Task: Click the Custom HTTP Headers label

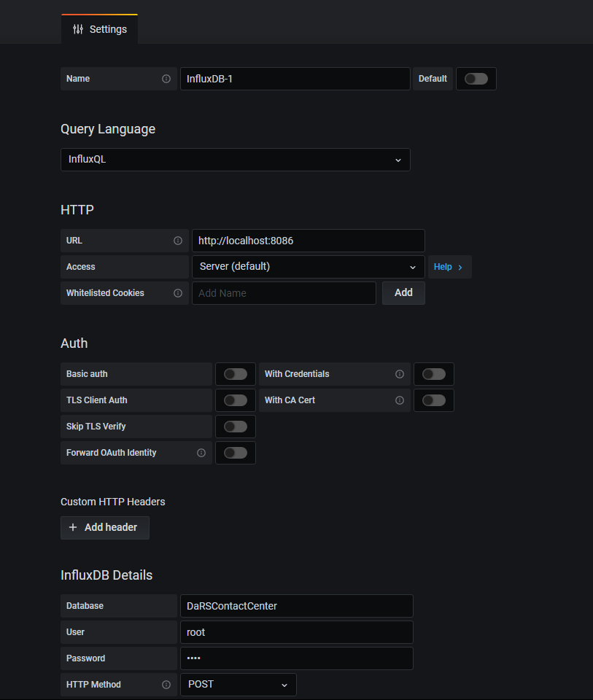Action: tap(113, 502)
